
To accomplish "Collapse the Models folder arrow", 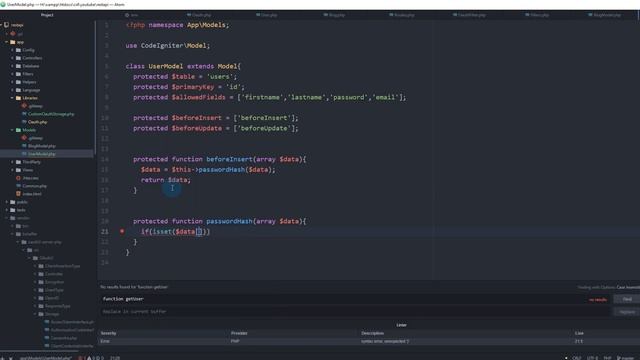I will point(13,130).
